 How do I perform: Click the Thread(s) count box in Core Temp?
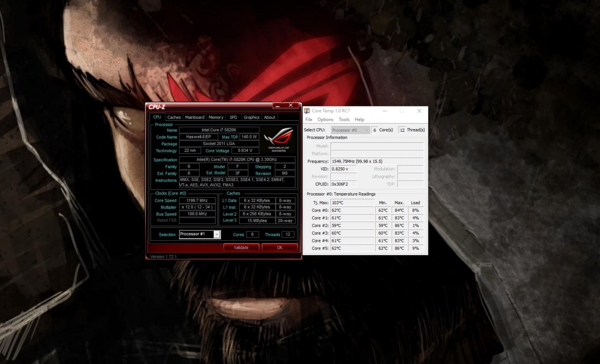click(402, 130)
